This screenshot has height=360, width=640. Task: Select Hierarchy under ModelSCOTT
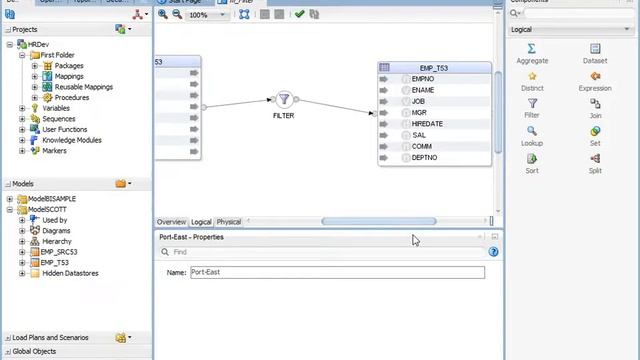[x=57, y=241]
